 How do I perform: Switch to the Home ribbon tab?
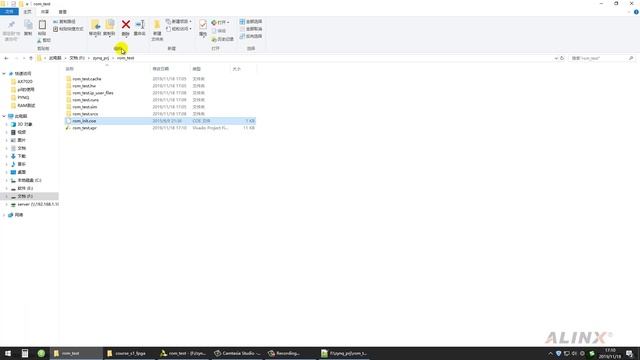tap(27, 12)
